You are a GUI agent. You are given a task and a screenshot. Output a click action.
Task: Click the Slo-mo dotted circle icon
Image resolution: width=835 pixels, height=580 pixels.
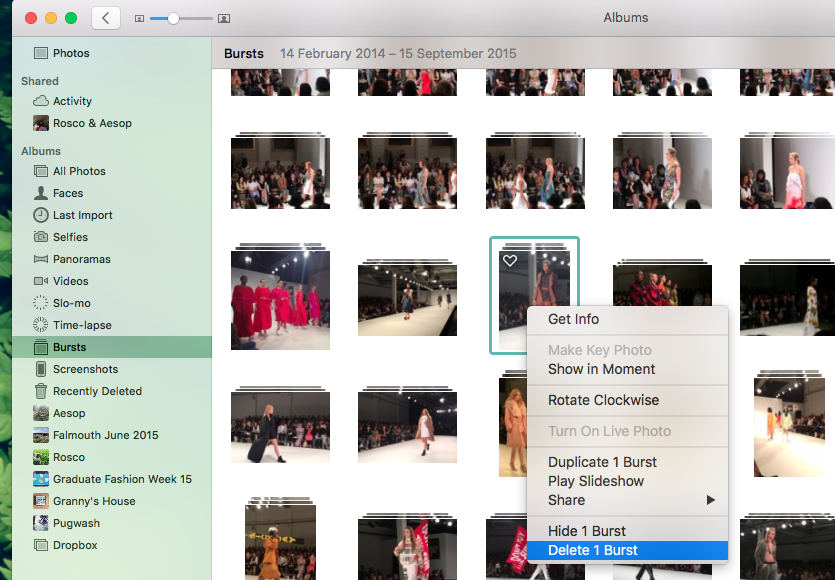tap(40, 303)
